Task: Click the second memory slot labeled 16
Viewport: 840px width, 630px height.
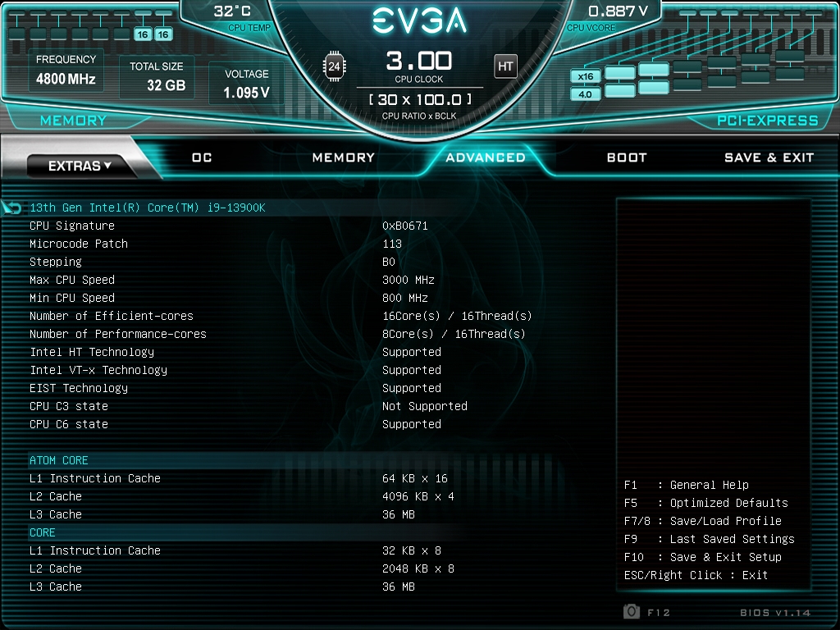Action: coord(163,34)
